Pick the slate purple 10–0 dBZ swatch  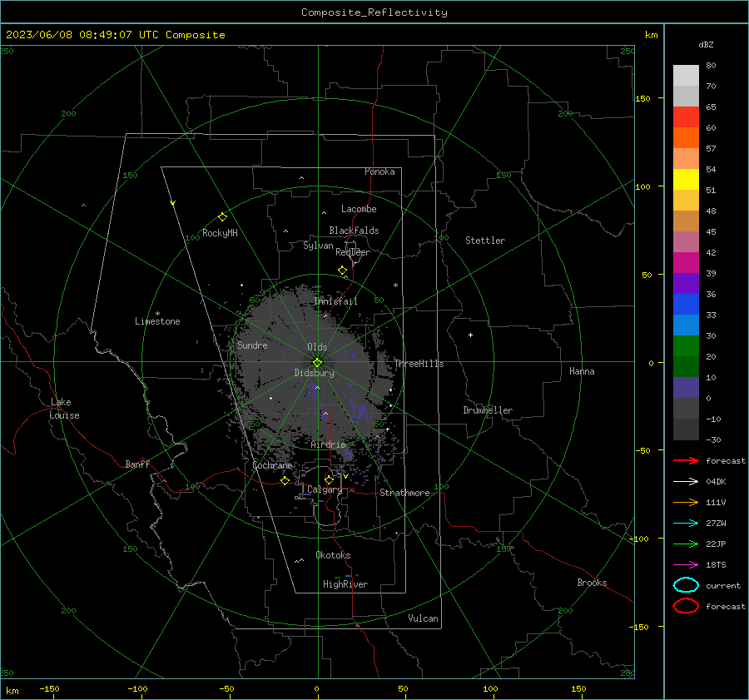pyautogui.click(x=686, y=388)
